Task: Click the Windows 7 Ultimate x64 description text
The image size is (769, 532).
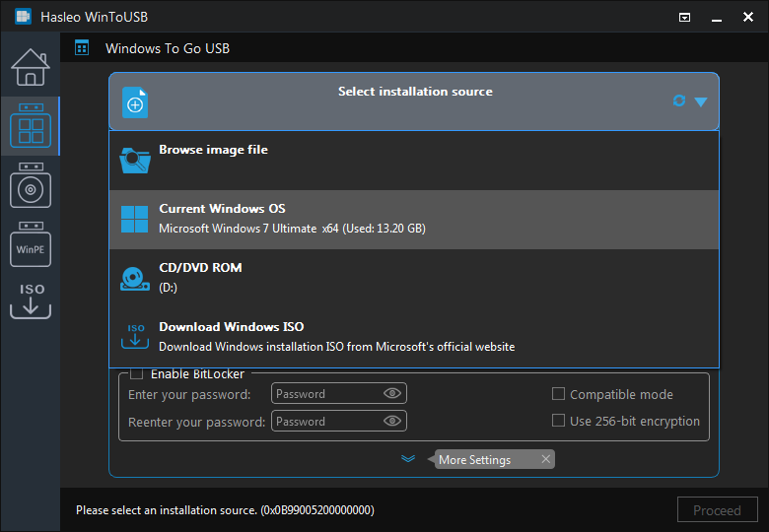Action: point(292,229)
